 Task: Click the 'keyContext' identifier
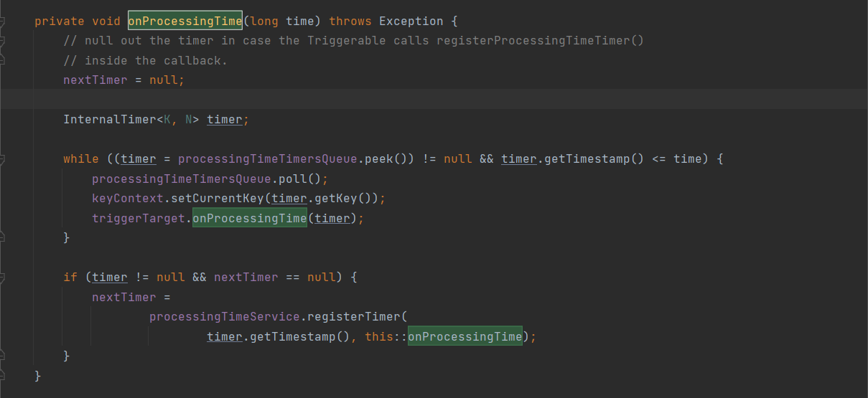[128, 198]
